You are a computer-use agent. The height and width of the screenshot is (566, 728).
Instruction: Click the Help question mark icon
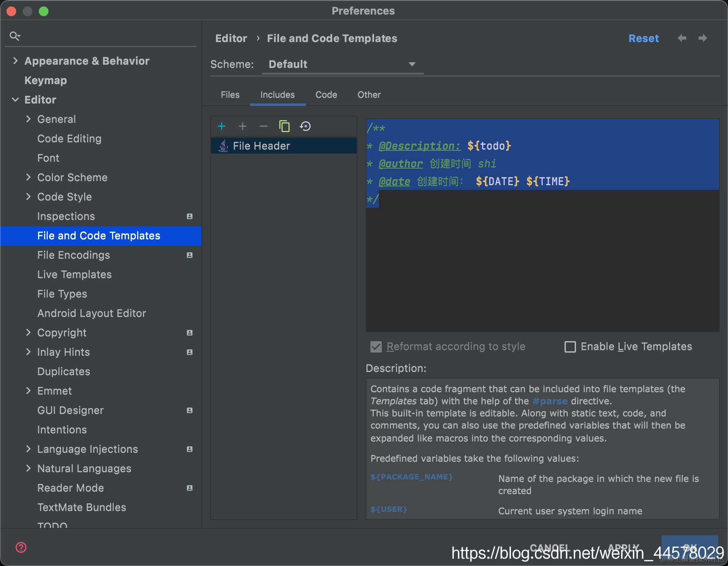tap(21, 547)
